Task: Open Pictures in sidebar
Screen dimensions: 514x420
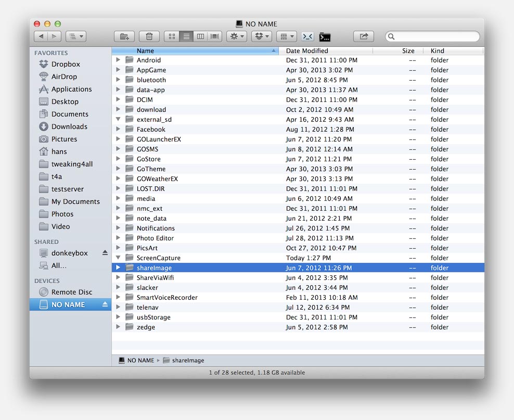Action: pos(65,139)
